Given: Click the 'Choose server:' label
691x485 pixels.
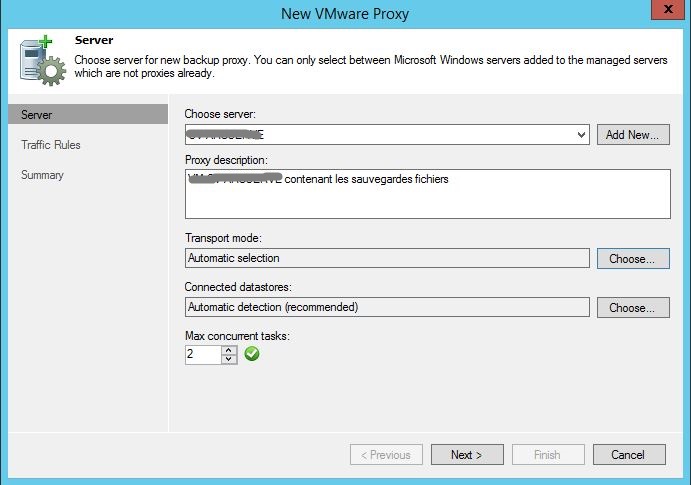Looking at the screenshot, I should coord(220,114).
